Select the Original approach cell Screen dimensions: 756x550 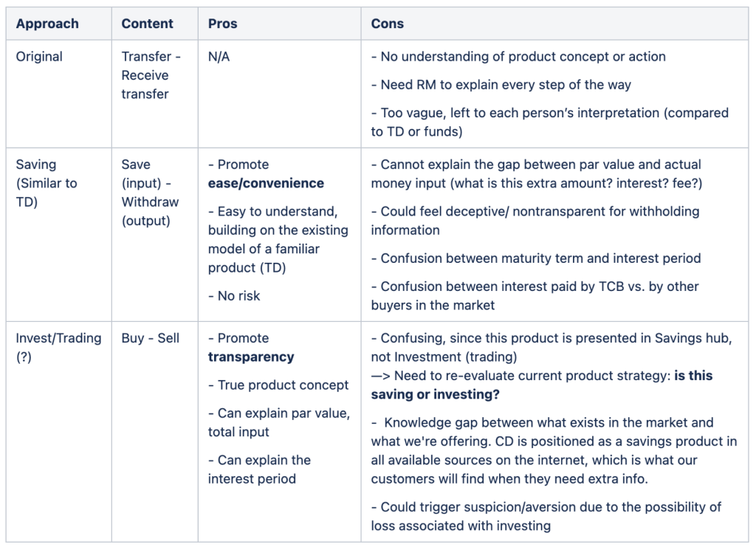39,57
